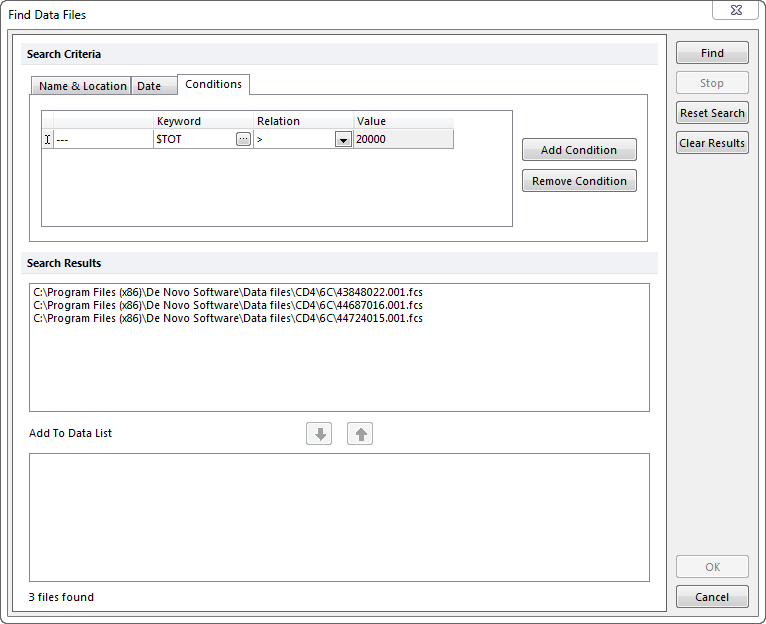The width and height of the screenshot is (766, 624).
Task: Close the Find Data Files dialog
Action: [735, 9]
